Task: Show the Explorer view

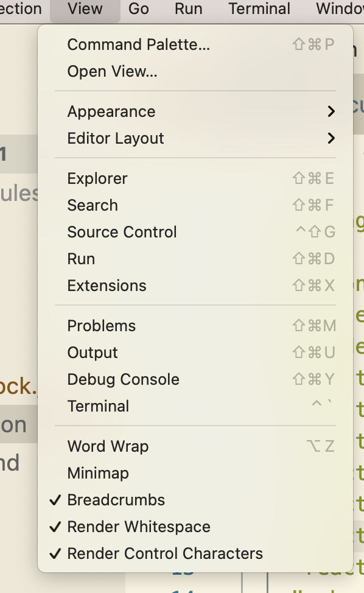Action: pos(195,178)
